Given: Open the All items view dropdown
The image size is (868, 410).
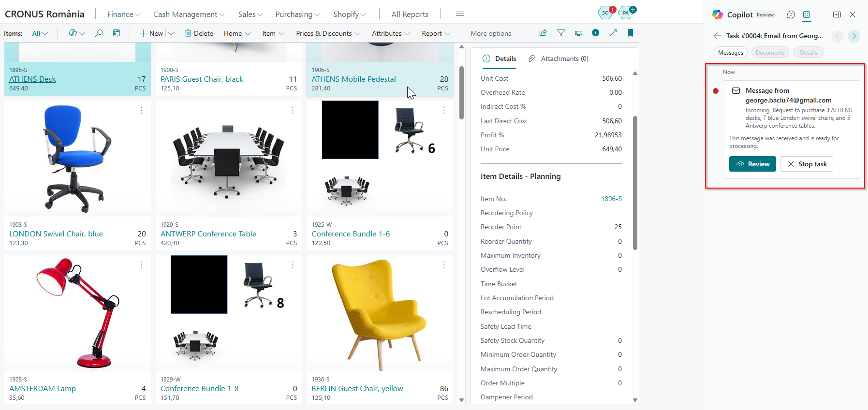Looking at the screenshot, I should click(40, 33).
